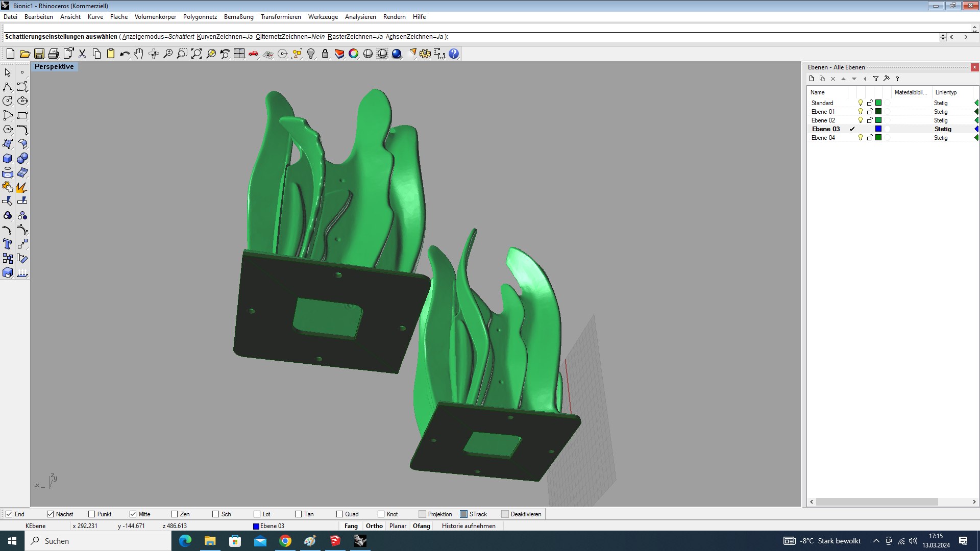The height and width of the screenshot is (551, 980).
Task: Enable the Punkt object snap
Action: pos(92,514)
